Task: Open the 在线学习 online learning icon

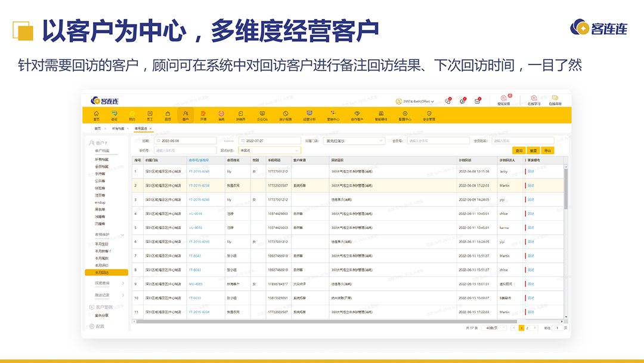Action: 534,100
